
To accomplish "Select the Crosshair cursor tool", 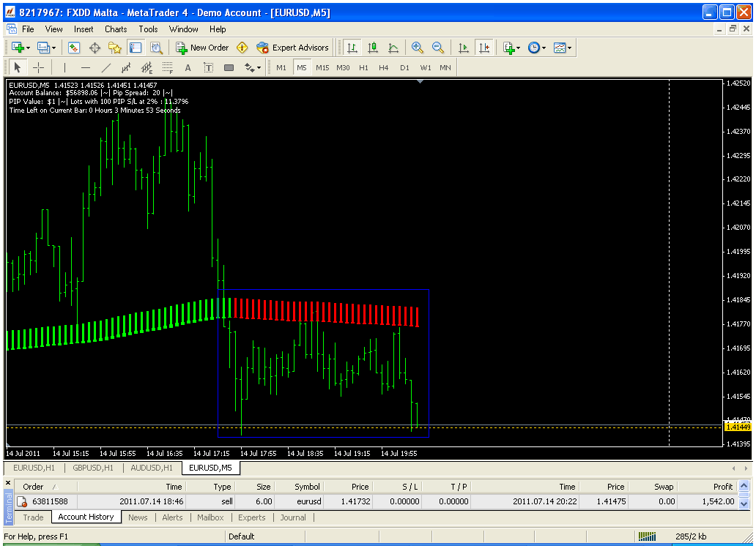I will [x=39, y=68].
